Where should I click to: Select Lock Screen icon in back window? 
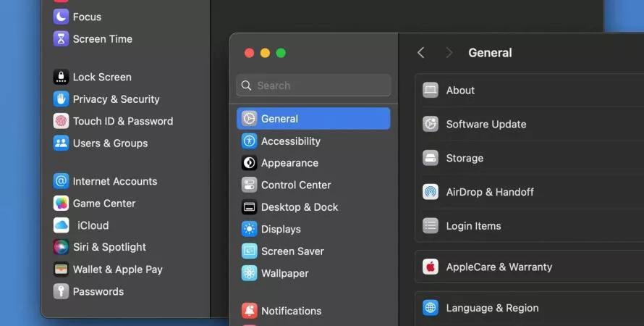tap(61, 77)
